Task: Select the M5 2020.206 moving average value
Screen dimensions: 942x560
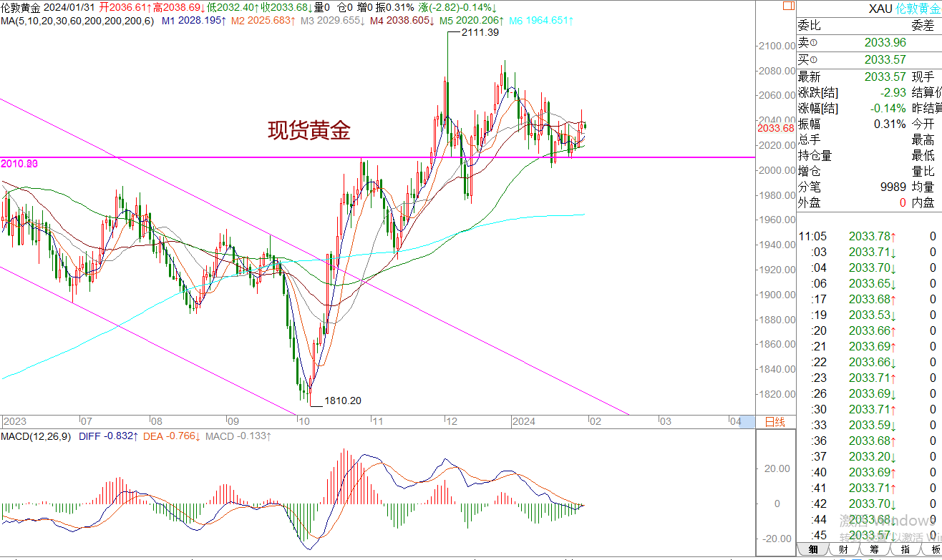Action: [x=472, y=21]
